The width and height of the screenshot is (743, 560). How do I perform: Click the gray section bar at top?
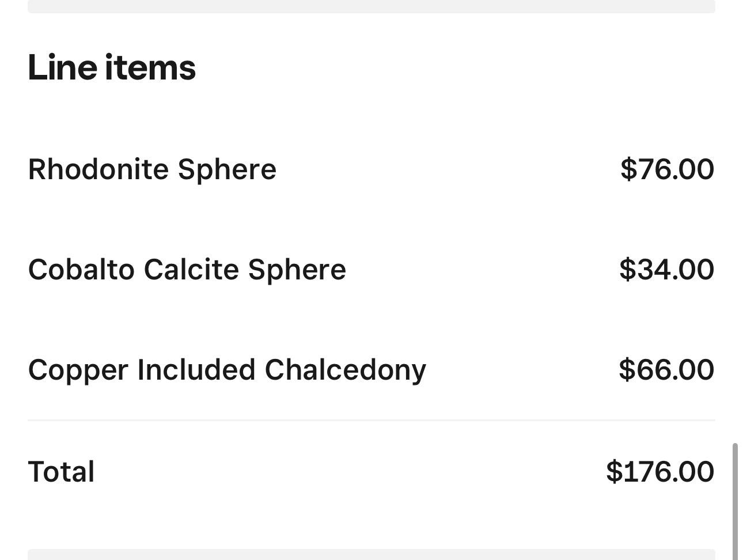(371, 6)
